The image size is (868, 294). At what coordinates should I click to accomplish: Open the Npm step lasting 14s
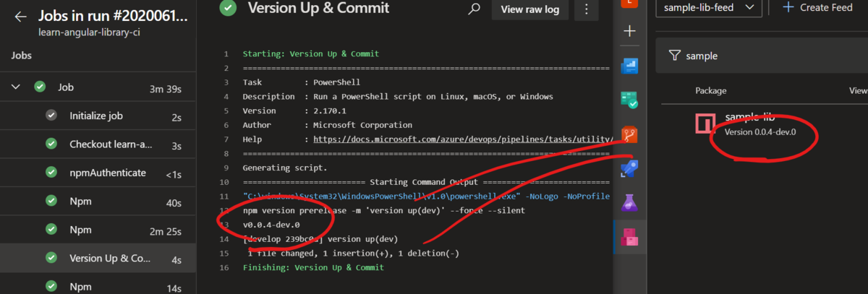pyautogui.click(x=98, y=286)
